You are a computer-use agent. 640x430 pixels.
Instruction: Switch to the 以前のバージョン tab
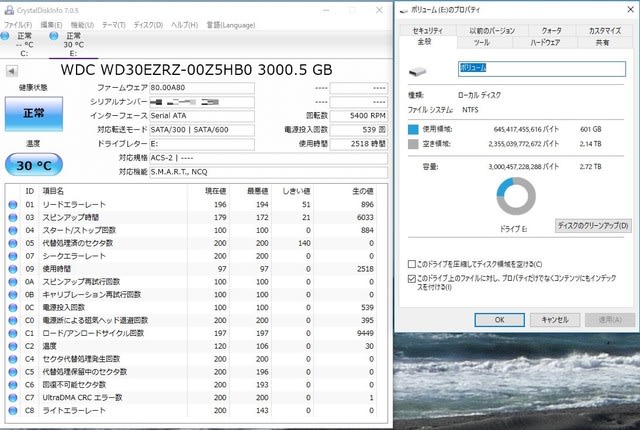tap(492, 31)
